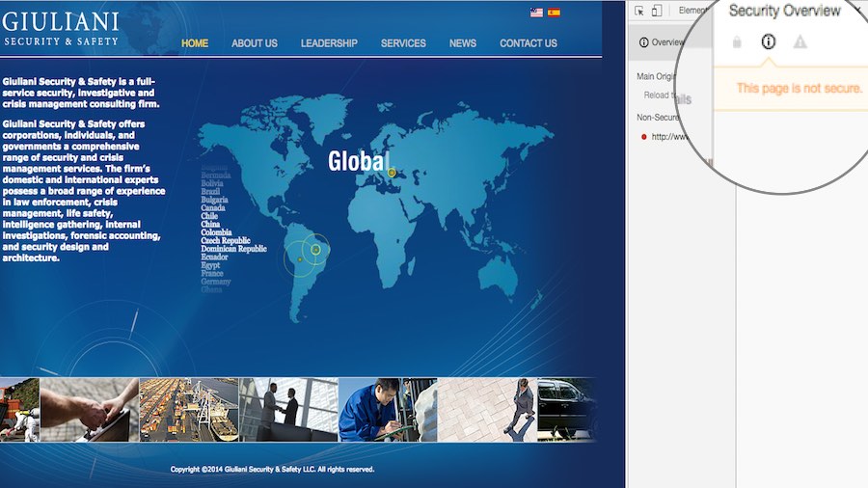Activate the DevTools inspect element cursor icon
This screenshot has height=488, width=868.
pyautogui.click(x=638, y=11)
